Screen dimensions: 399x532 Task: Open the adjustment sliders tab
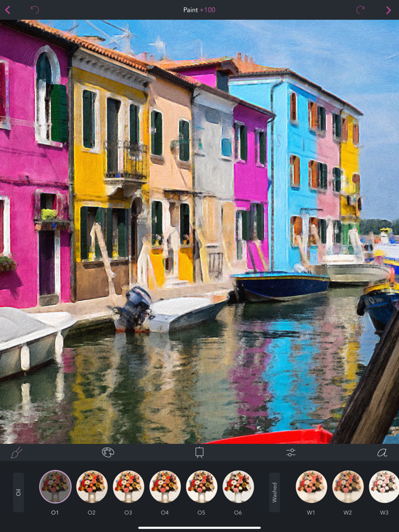tap(291, 453)
